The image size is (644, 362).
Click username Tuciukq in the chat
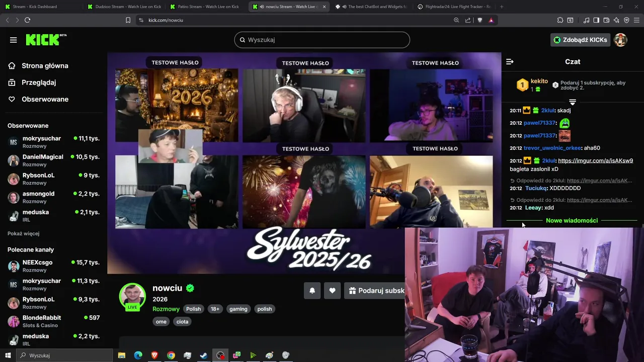(x=536, y=189)
